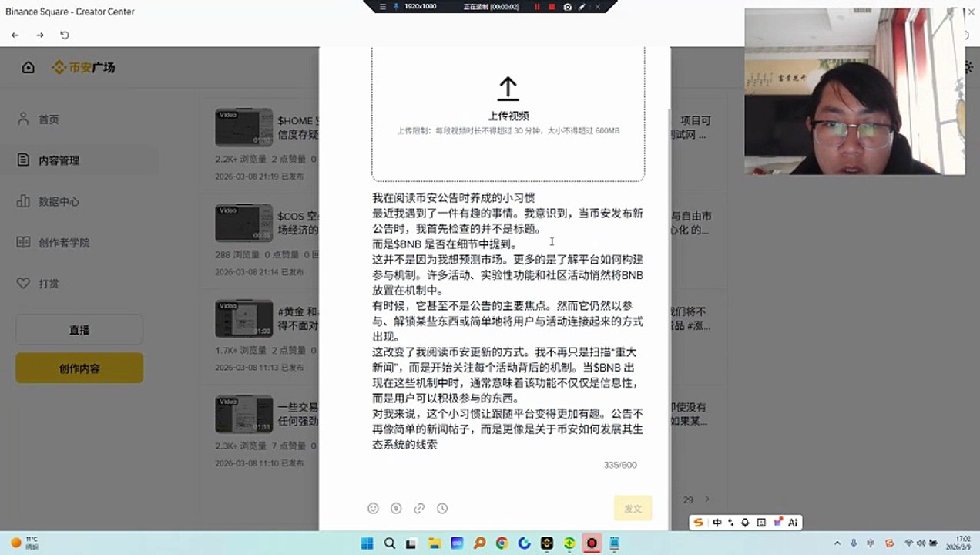
Task: Go to home via house icon
Action: tap(29, 67)
